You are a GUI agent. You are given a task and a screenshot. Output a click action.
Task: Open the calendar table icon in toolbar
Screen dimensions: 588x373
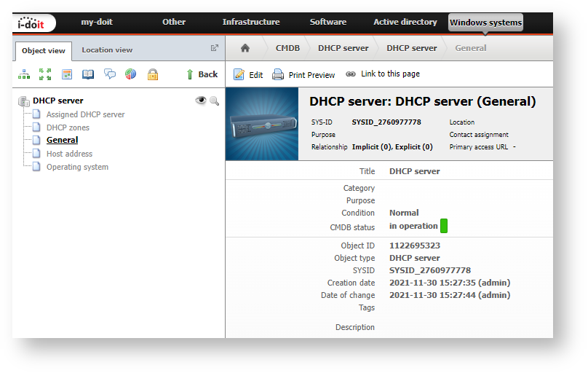(x=67, y=74)
